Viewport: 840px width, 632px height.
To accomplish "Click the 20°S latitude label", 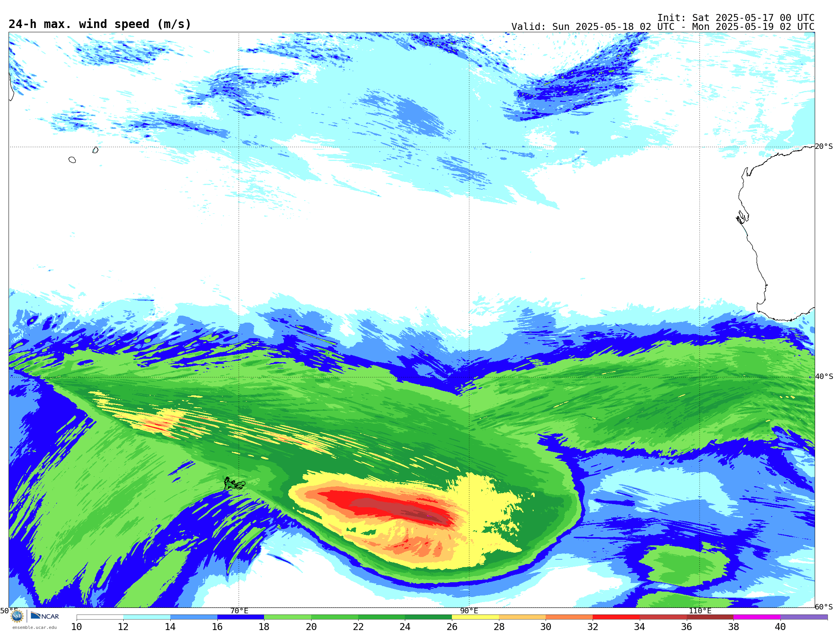I will 824,147.
